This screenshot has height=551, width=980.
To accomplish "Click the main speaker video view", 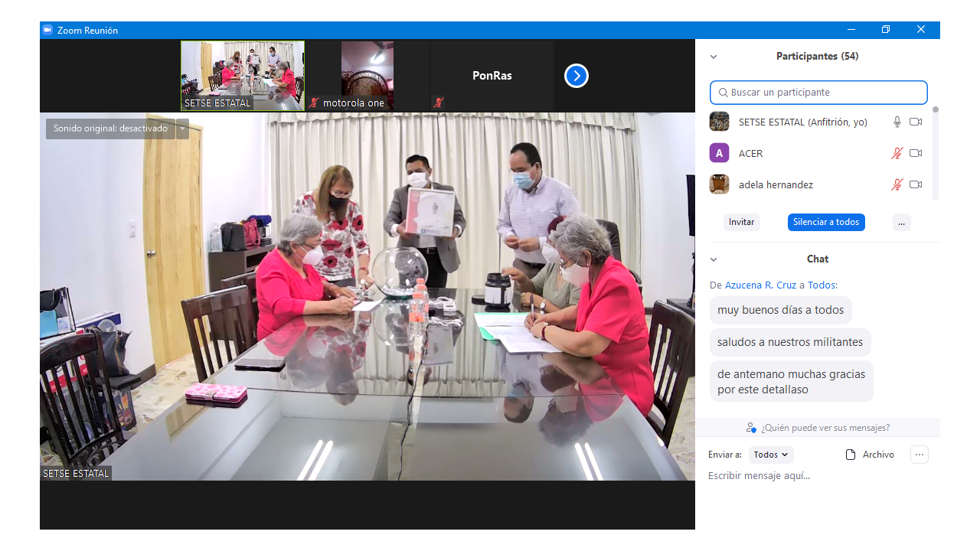I will (367, 297).
